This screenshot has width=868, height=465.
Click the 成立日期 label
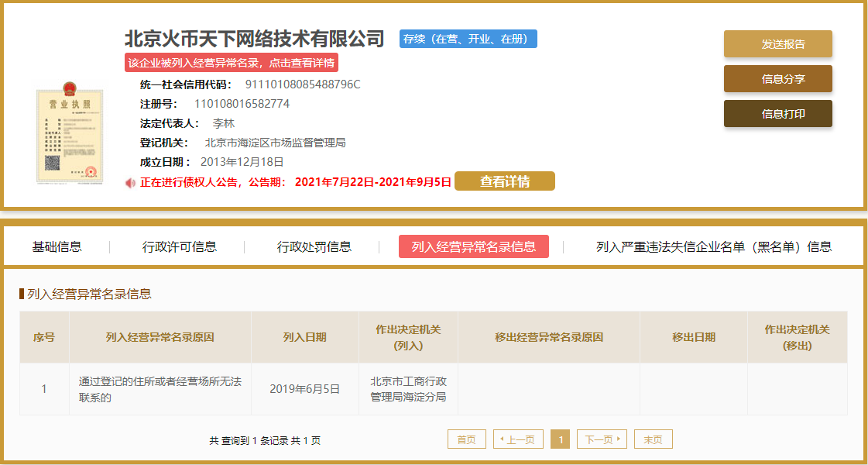click(165, 163)
